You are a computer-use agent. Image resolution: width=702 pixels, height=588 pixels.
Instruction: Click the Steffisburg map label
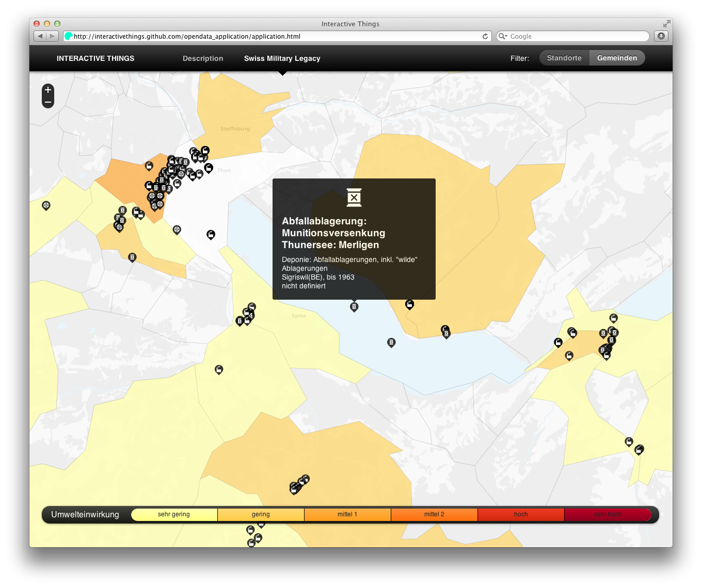pyautogui.click(x=235, y=129)
